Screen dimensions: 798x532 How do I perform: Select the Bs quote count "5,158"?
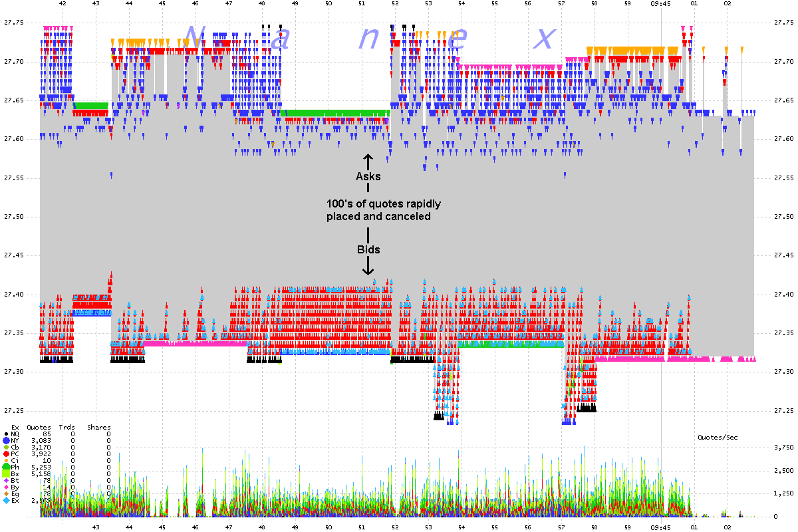pyautogui.click(x=41, y=473)
